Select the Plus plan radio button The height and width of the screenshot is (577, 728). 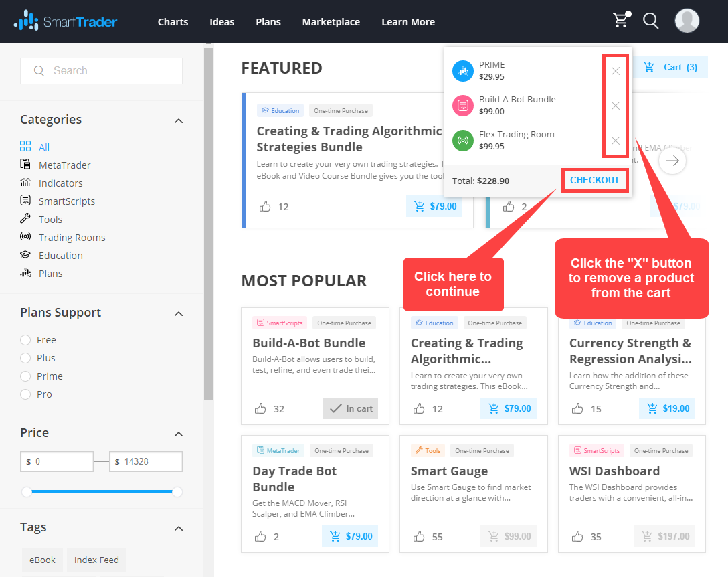pyautogui.click(x=25, y=358)
